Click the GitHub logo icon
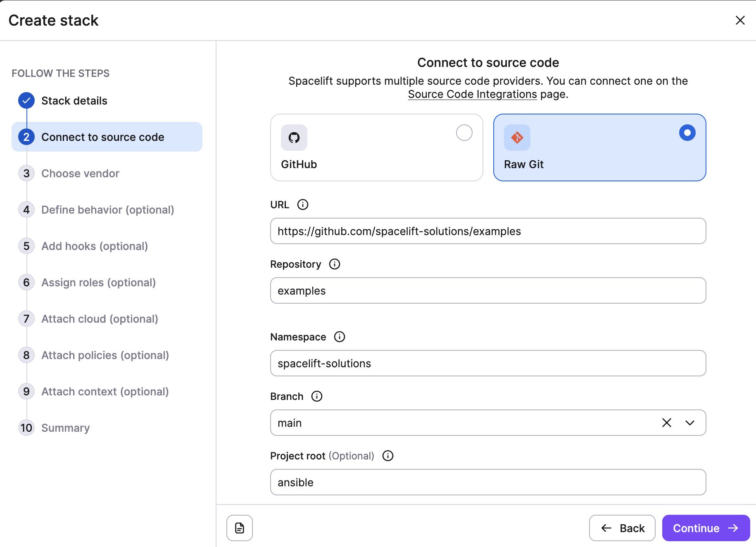The width and height of the screenshot is (756, 547). pos(294,138)
